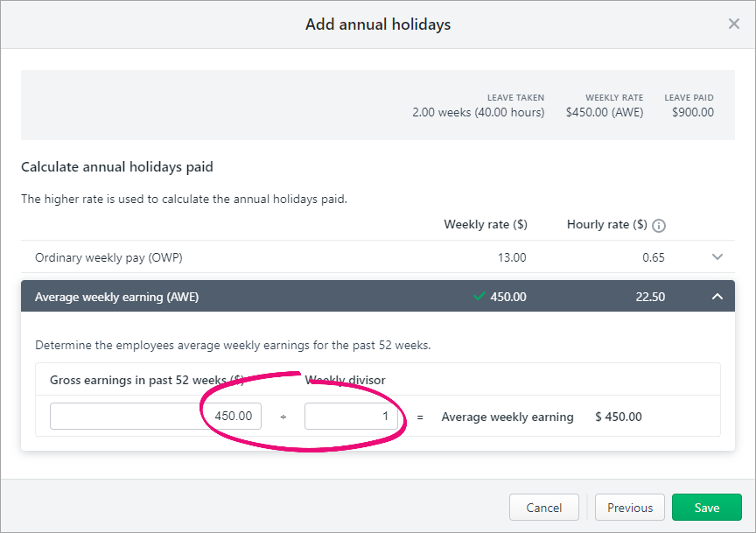Close the Add annual holidays dialog
This screenshot has height=533, width=756.
733,24
